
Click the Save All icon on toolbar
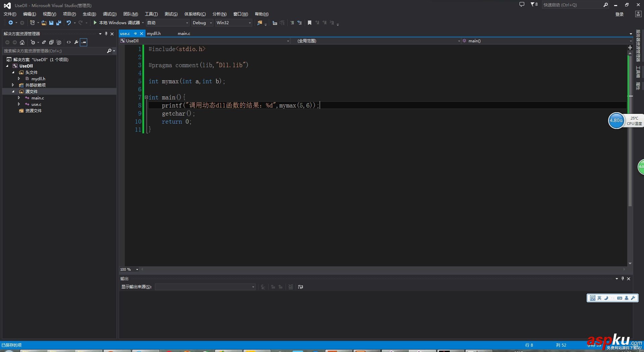[x=58, y=23]
